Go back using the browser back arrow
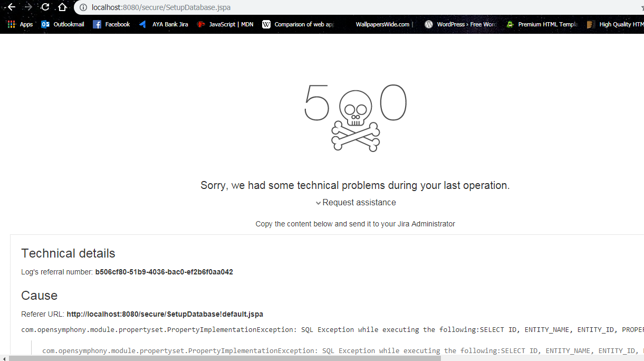The image size is (644, 361). click(x=11, y=7)
